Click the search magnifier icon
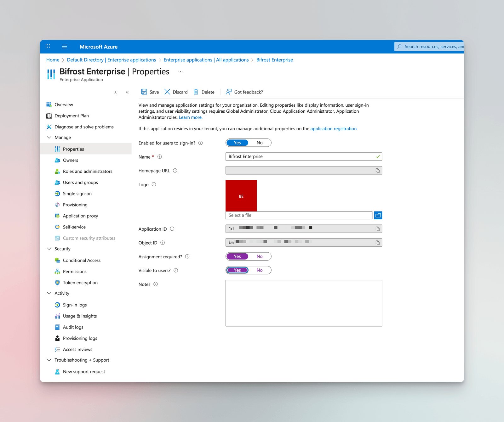504x422 pixels. [399, 47]
